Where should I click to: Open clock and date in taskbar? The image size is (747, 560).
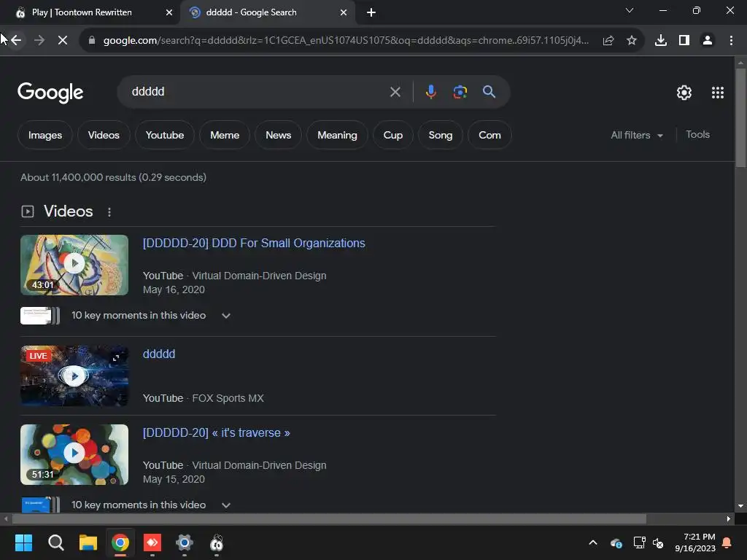tap(695, 542)
